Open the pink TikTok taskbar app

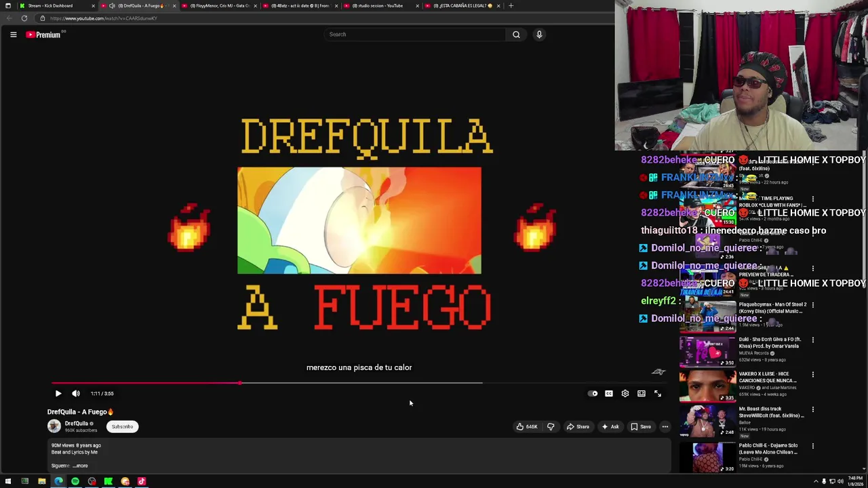tap(142, 481)
